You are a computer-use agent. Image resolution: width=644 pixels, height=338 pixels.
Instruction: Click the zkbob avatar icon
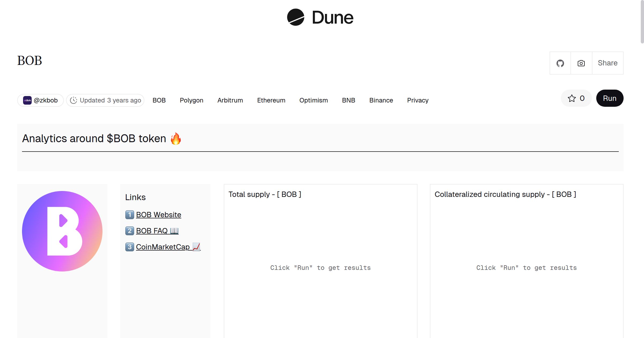(27, 100)
